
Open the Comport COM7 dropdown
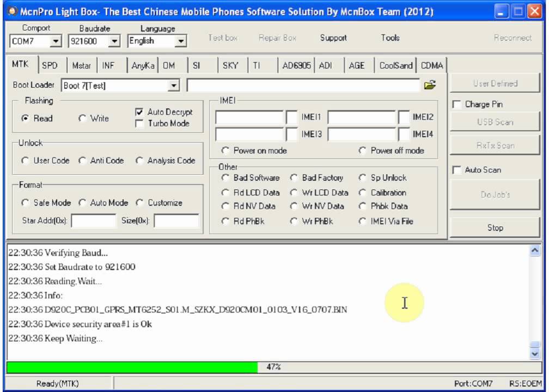pyautogui.click(x=56, y=41)
